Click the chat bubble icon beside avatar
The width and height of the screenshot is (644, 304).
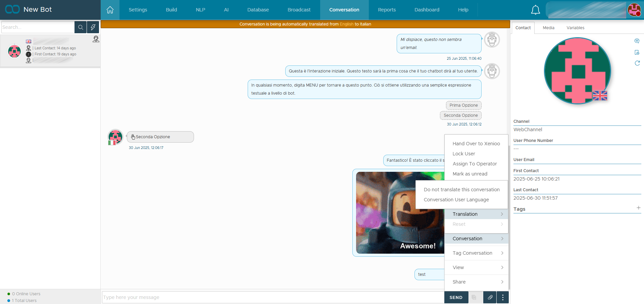tap(637, 41)
